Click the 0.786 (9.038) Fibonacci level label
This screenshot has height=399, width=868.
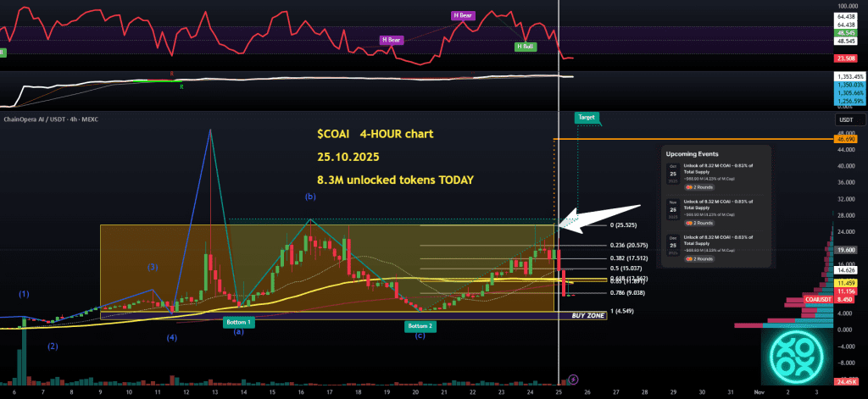pyautogui.click(x=629, y=292)
